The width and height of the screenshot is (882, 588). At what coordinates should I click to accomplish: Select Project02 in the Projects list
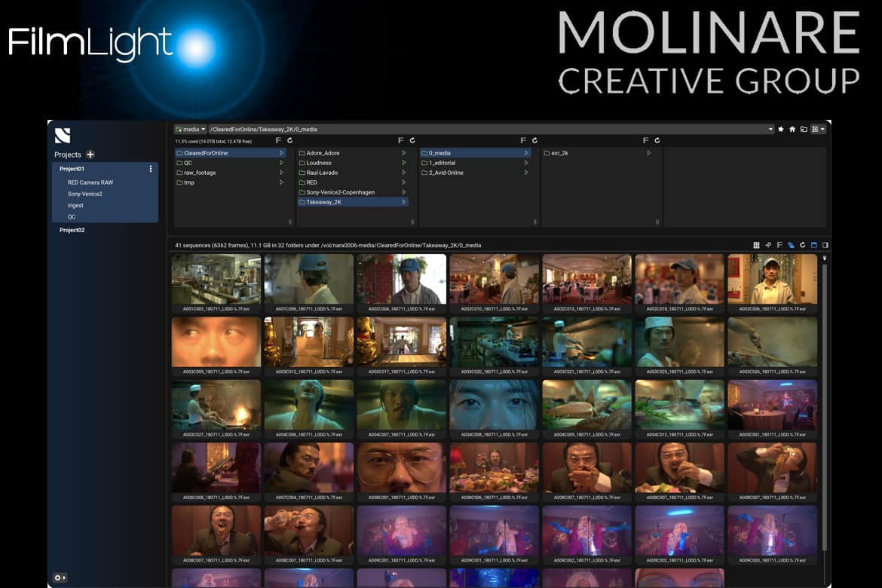tap(72, 230)
